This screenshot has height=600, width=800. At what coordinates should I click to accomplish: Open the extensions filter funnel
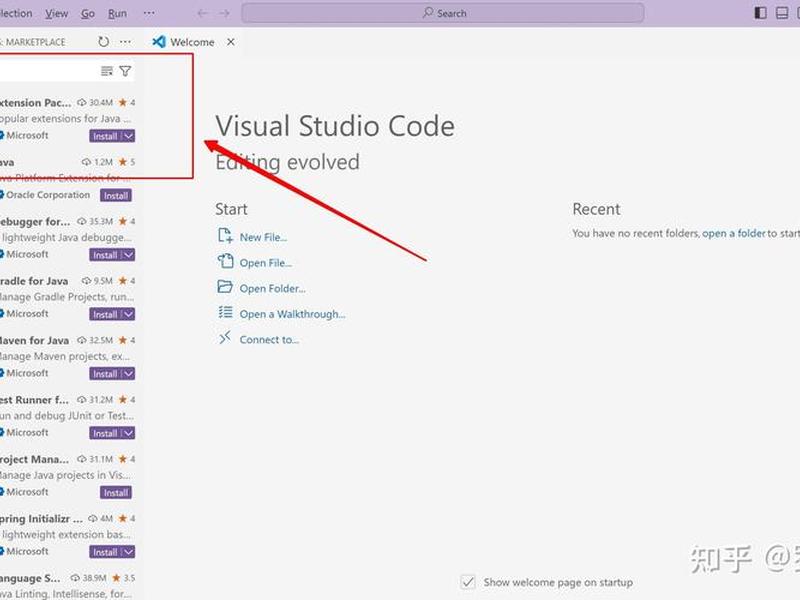(125, 71)
